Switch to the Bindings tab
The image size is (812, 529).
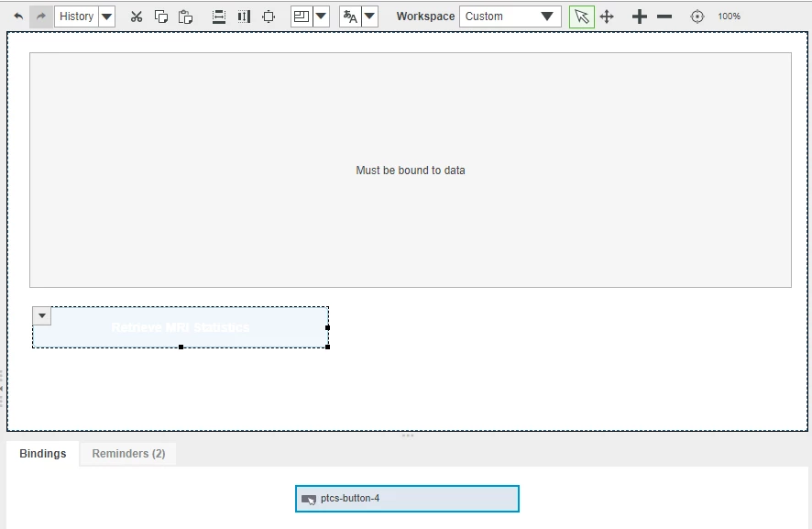tap(43, 453)
